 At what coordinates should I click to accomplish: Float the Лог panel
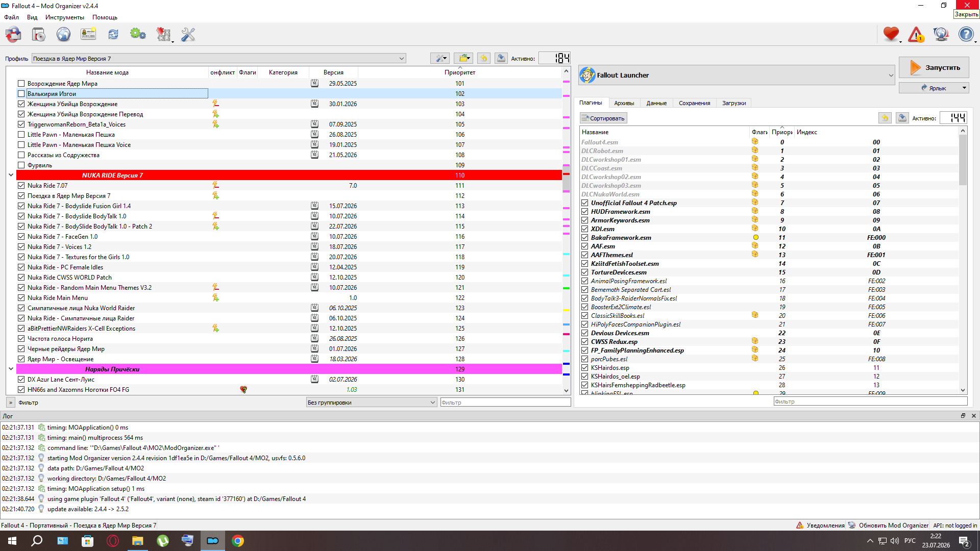(963, 416)
